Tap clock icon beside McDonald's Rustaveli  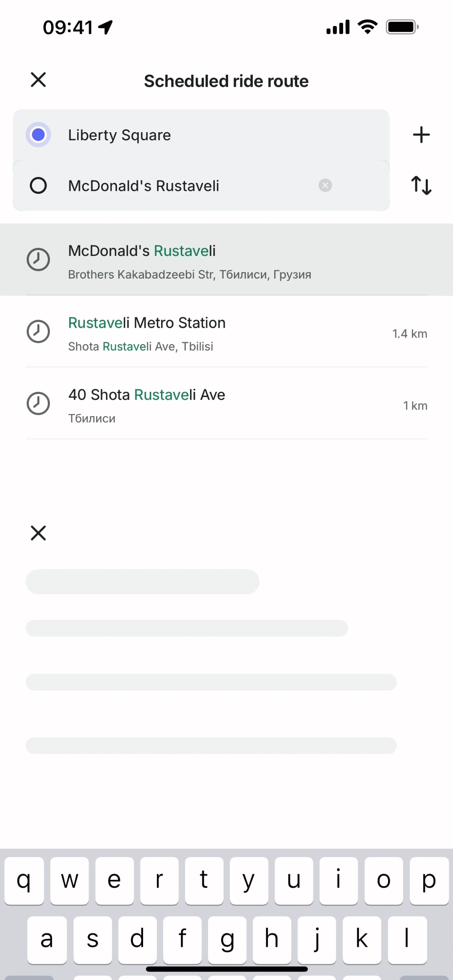[38, 260]
